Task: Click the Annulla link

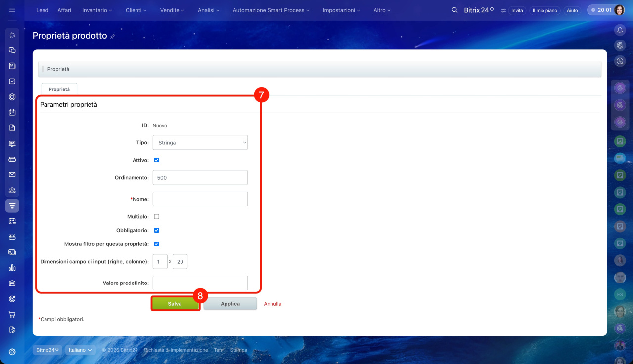Action: point(272,304)
